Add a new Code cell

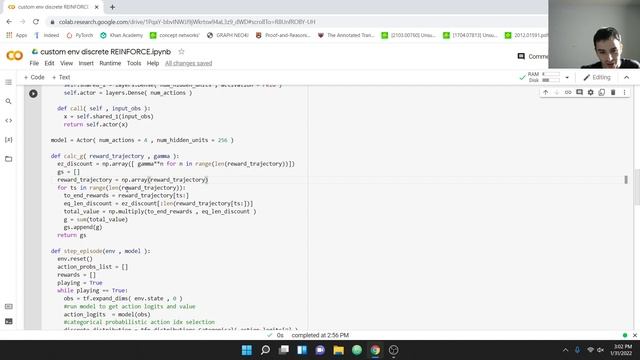pos(34,78)
